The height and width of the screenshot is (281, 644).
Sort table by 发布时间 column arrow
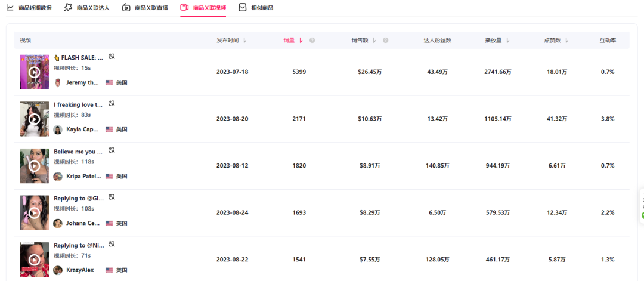pos(245,41)
